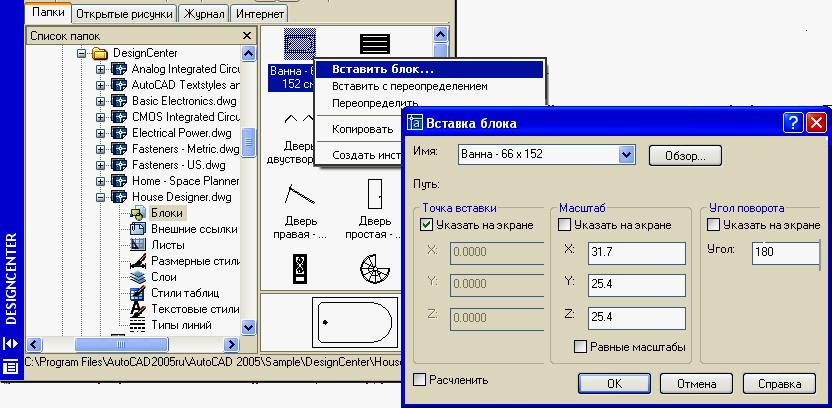Click the Масштаб Y input field
832x408 pixels.
(637, 285)
